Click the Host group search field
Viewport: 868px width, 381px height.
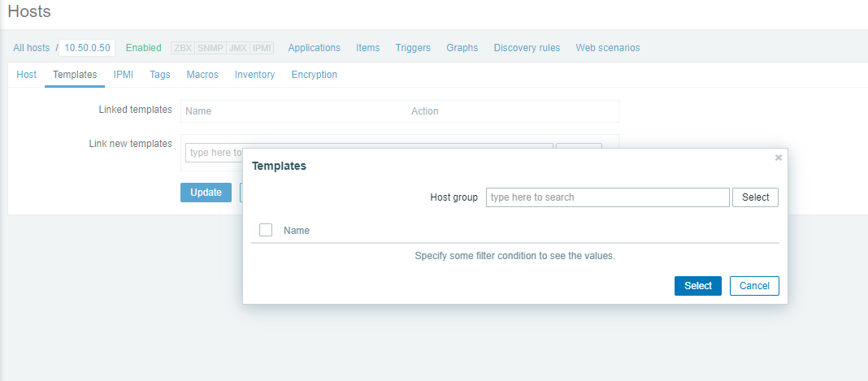click(x=607, y=197)
